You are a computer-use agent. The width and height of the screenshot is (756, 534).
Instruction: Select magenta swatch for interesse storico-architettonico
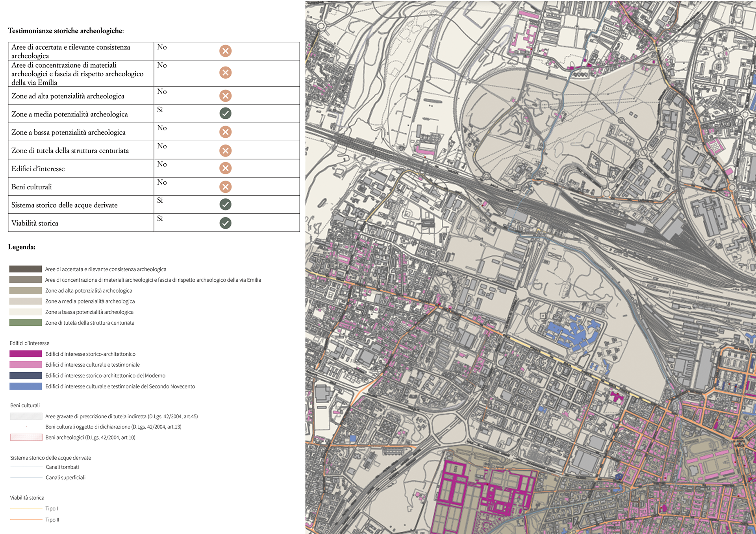coord(26,354)
